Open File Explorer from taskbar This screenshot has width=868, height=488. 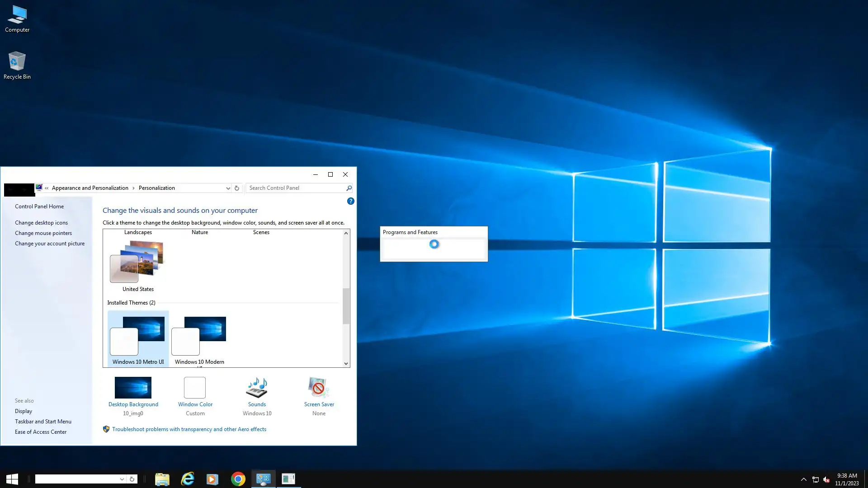tap(162, 479)
